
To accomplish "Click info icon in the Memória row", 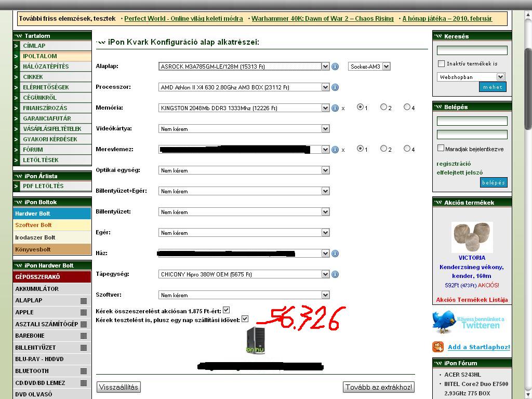I will click(x=335, y=108).
